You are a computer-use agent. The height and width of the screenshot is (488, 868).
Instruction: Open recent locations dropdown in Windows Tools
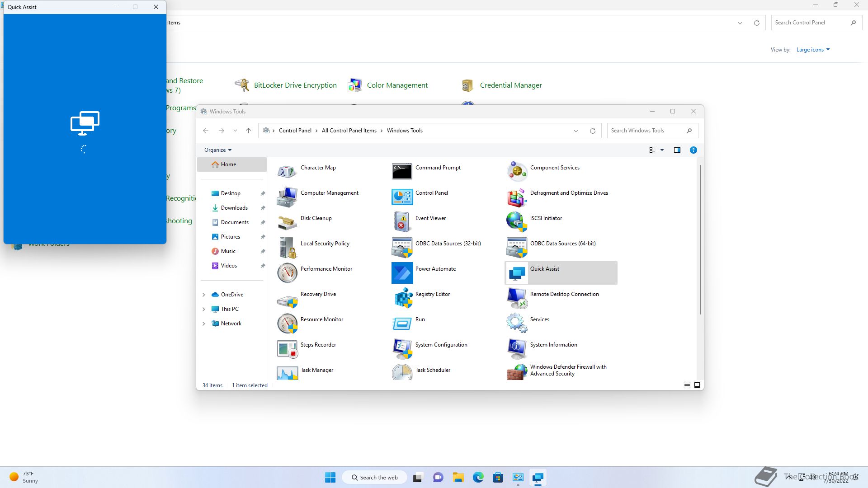click(235, 131)
